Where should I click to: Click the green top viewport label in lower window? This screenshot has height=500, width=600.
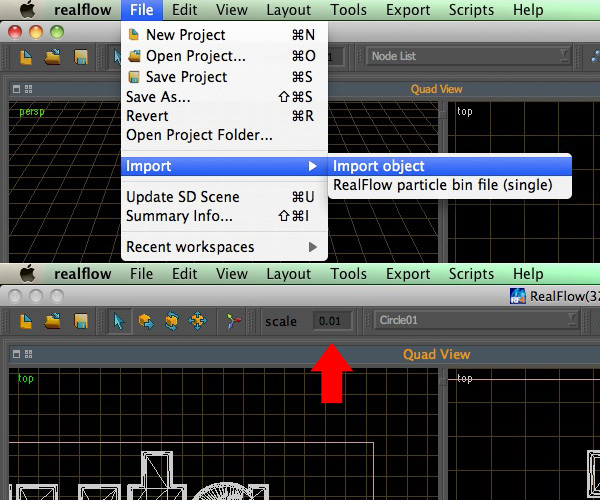tap(26, 378)
